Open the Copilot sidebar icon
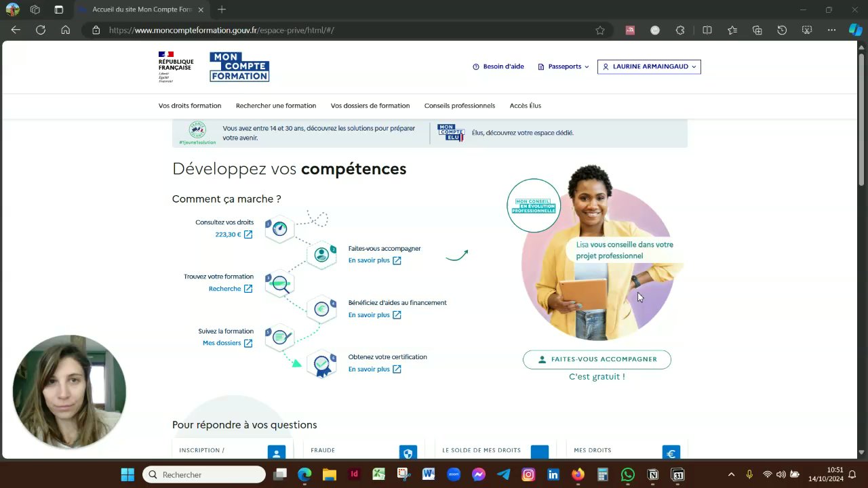The image size is (868, 488). 856,30
